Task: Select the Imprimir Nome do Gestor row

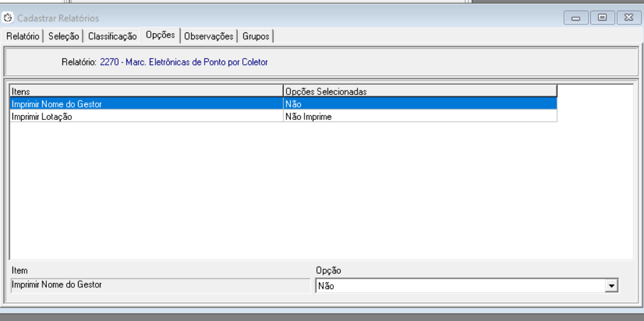Action: click(x=146, y=104)
